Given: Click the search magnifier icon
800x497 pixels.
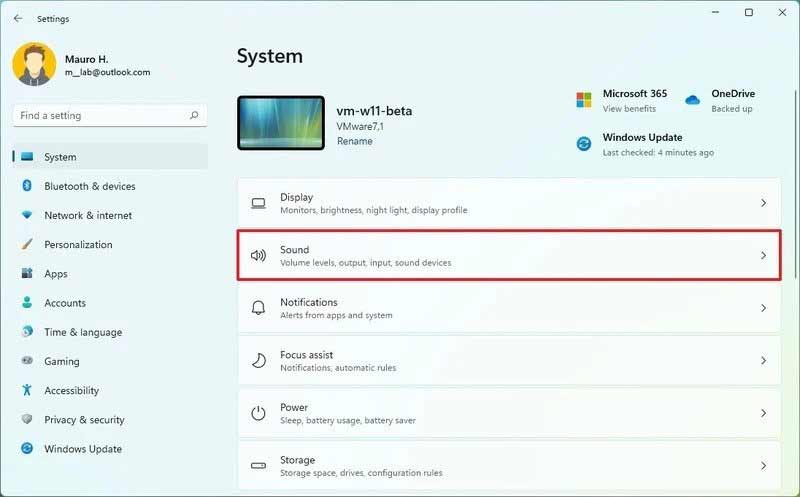Looking at the screenshot, I should click(x=194, y=115).
